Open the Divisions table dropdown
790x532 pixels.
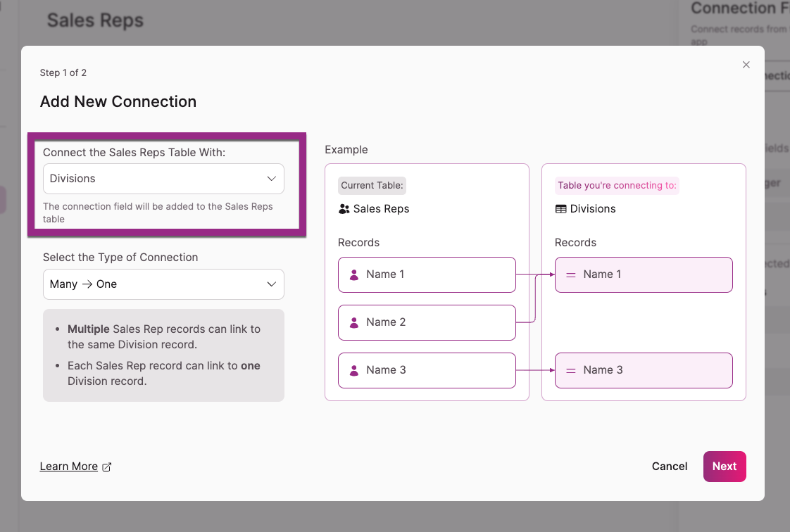(163, 179)
